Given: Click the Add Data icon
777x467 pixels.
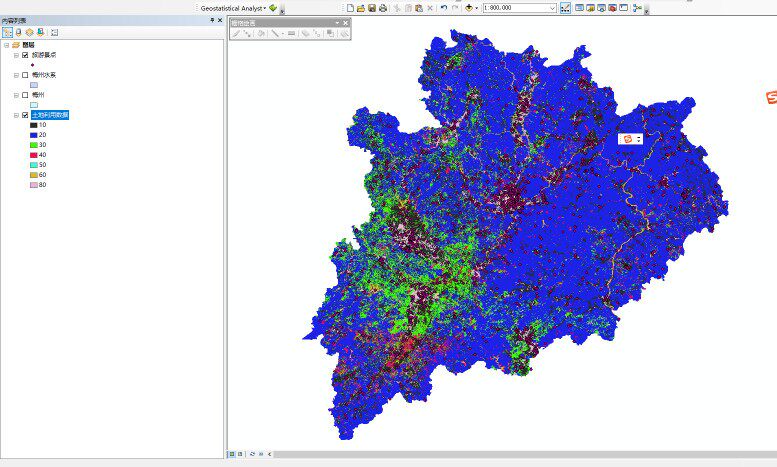Looking at the screenshot, I should pos(468,8).
